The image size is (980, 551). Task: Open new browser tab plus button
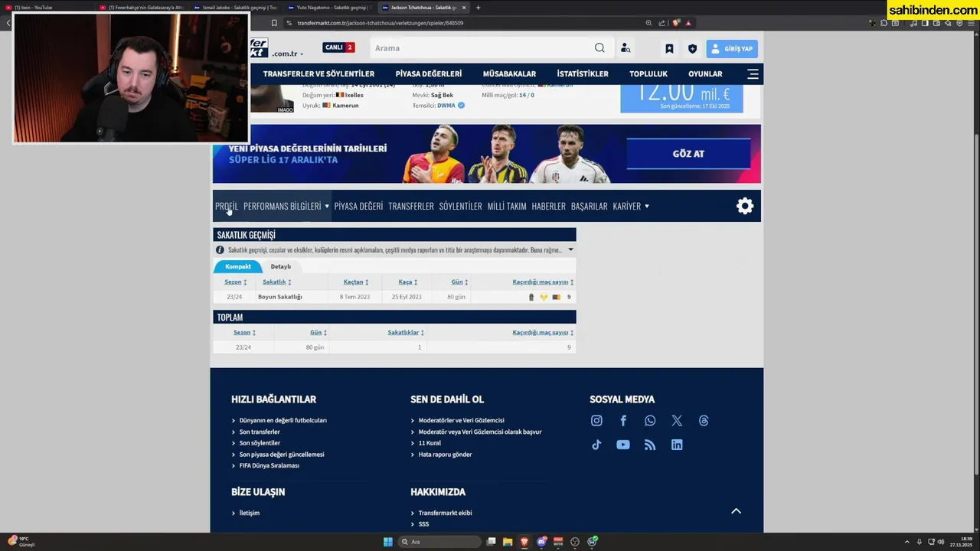(x=478, y=8)
